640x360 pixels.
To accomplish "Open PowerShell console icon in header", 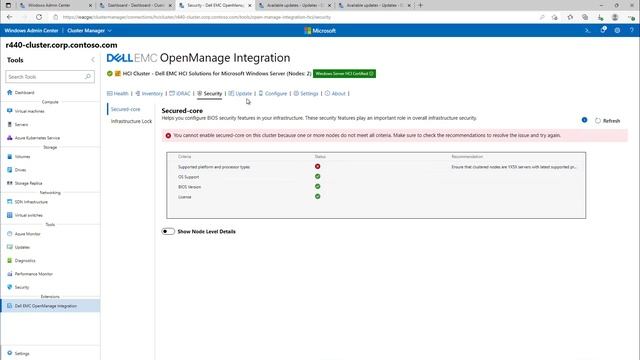I will (x=588, y=31).
